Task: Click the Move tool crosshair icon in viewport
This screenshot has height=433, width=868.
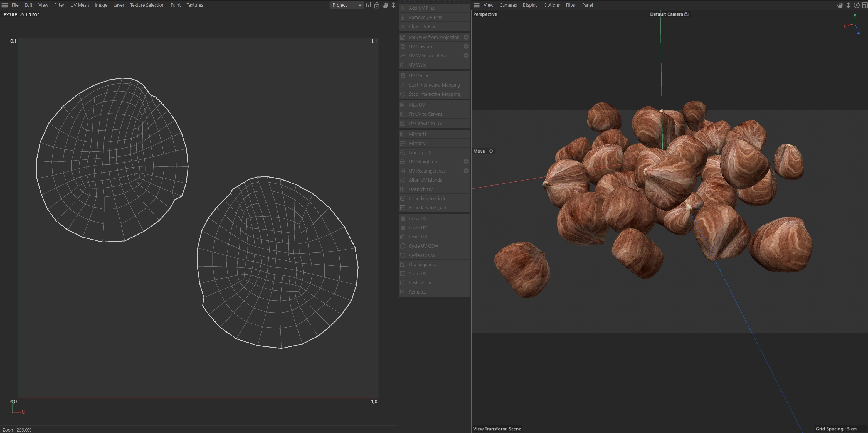Action: point(491,151)
